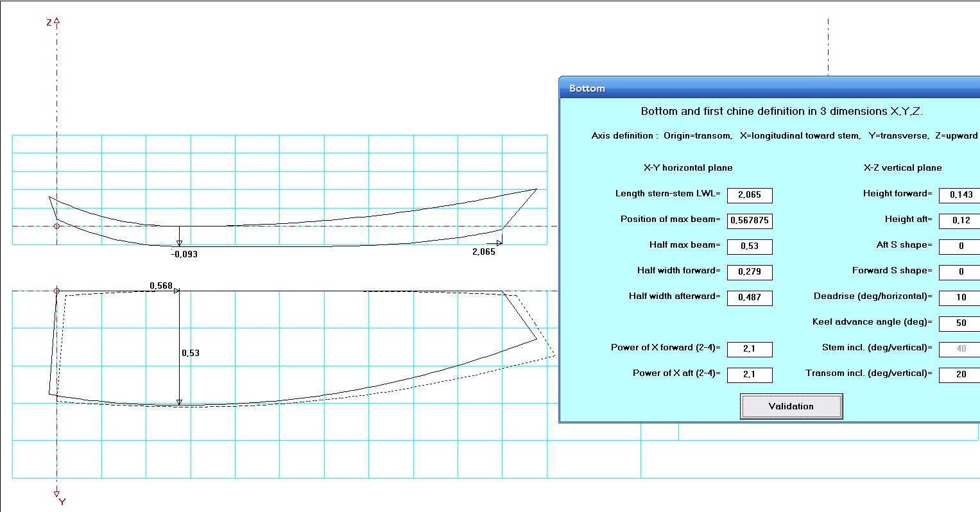
Task: Click the Validation button
Action: 791,406
